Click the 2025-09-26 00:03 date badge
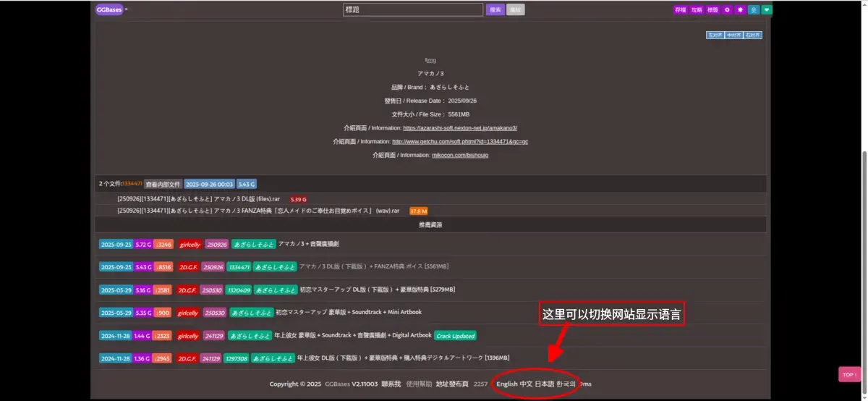Viewport: 868px width, 401px height. (x=209, y=184)
